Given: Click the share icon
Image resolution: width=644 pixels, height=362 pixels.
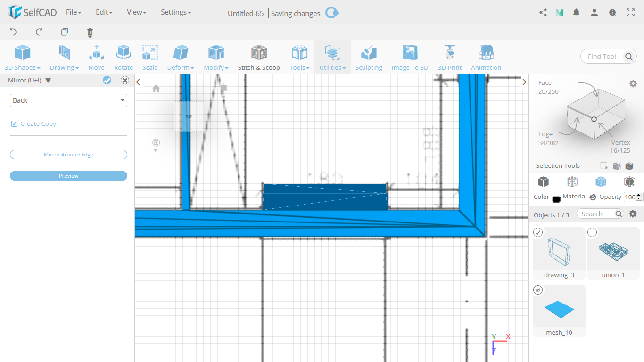Looking at the screenshot, I should click(543, 13).
